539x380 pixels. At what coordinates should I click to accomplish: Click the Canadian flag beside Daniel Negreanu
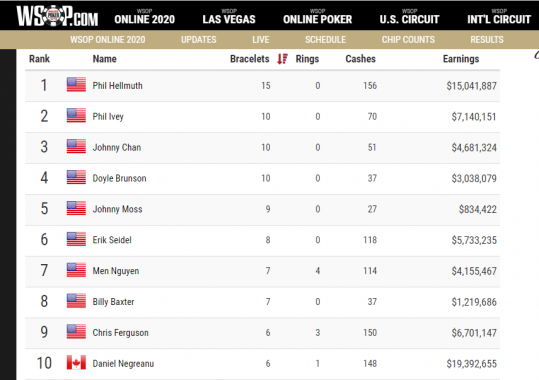76,362
